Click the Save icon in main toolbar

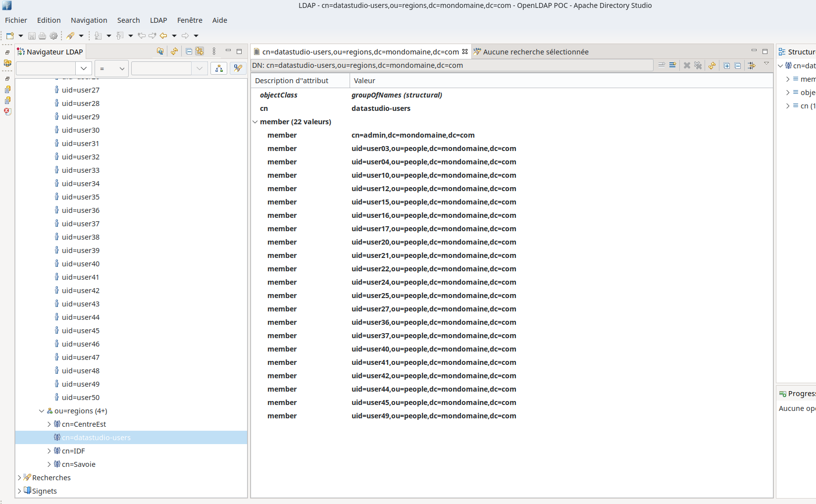[x=32, y=36]
